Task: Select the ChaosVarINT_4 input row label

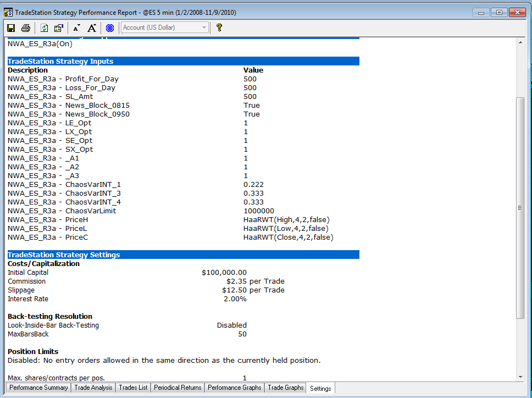Action: (x=64, y=202)
